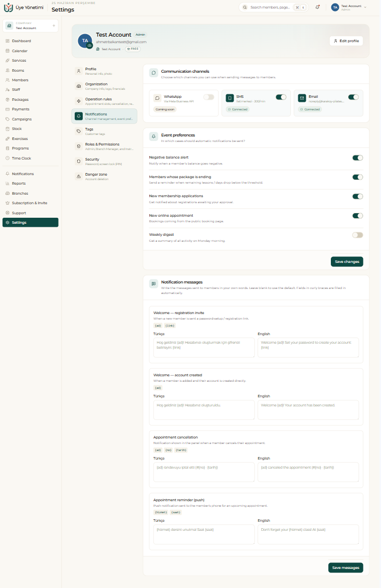The width and height of the screenshot is (381, 588).
Task: Click the Programs sidebar icon
Action: coord(8,148)
